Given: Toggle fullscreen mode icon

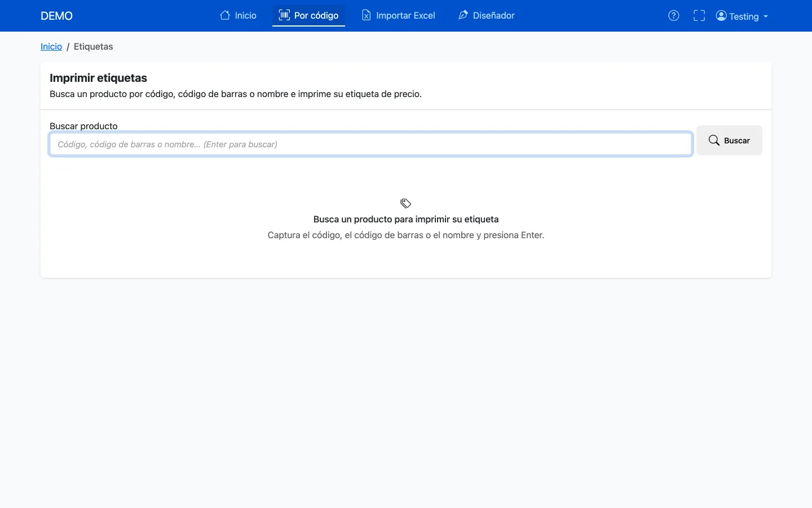Looking at the screenshot, I should click(x=699, y=16).
